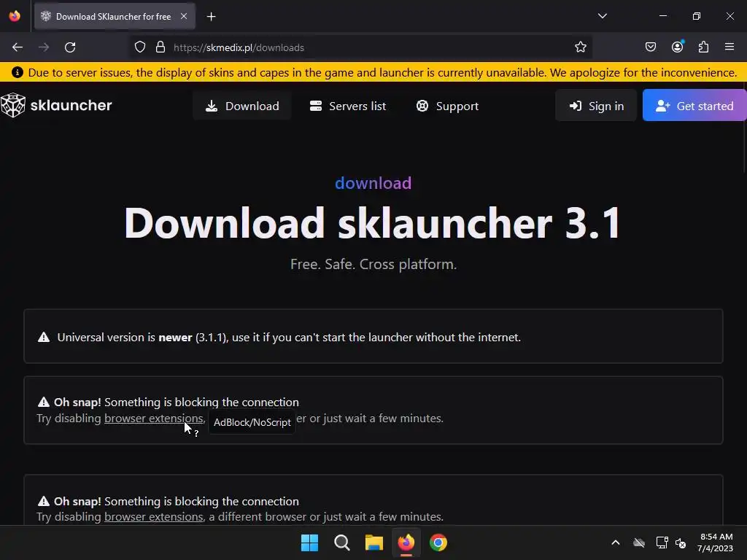Image resolution: width=747 pixels, height=560 pixels.
Task: Go back with the browser back arrow
Action: coord(18,47)
